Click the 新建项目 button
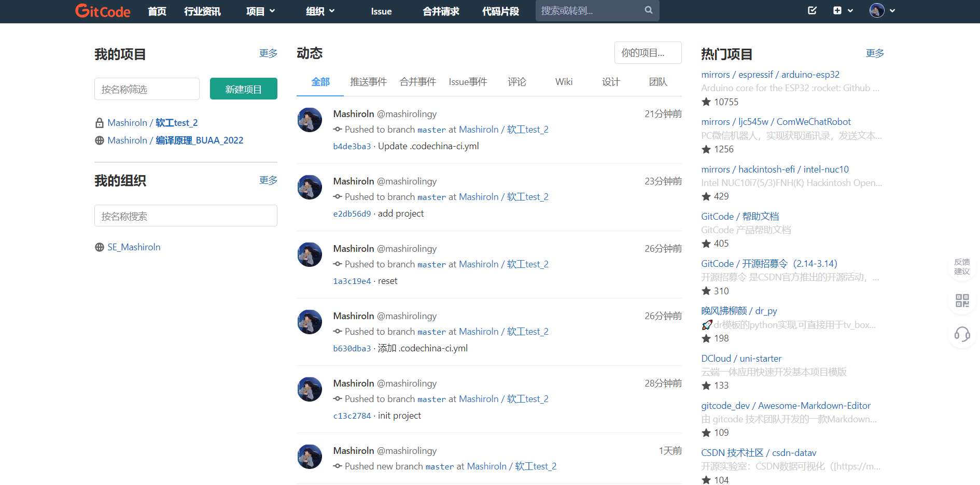 tap(244, 89)
